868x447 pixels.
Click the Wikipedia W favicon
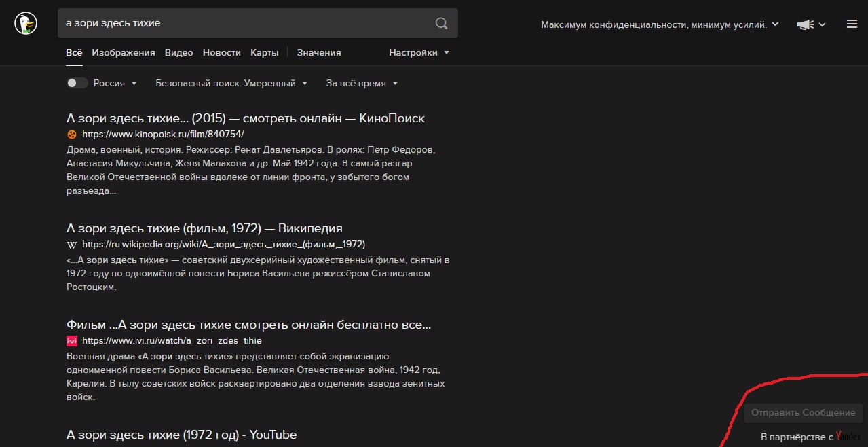(x=72, y=245)
